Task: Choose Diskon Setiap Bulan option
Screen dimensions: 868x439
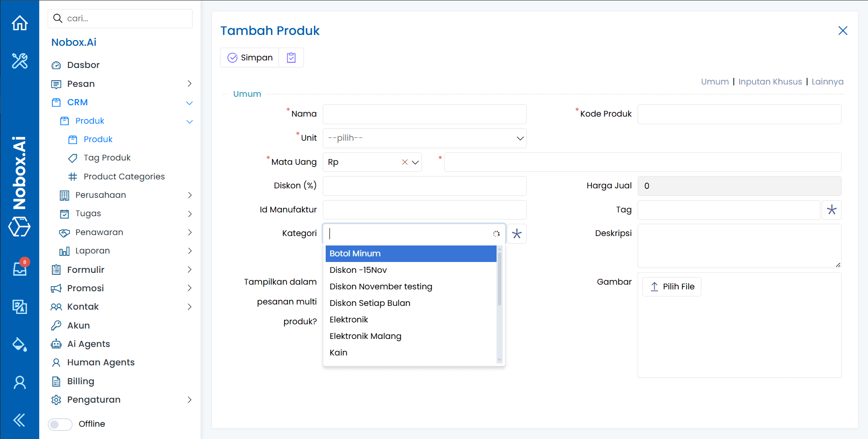Action: pos(370,303)
